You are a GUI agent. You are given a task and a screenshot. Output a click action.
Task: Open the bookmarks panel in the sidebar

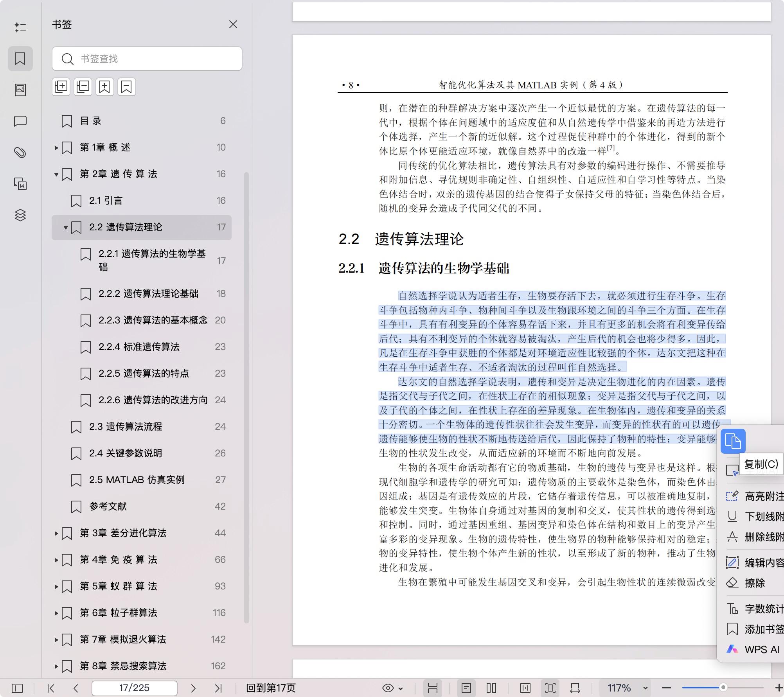click(x=20, y=58)
